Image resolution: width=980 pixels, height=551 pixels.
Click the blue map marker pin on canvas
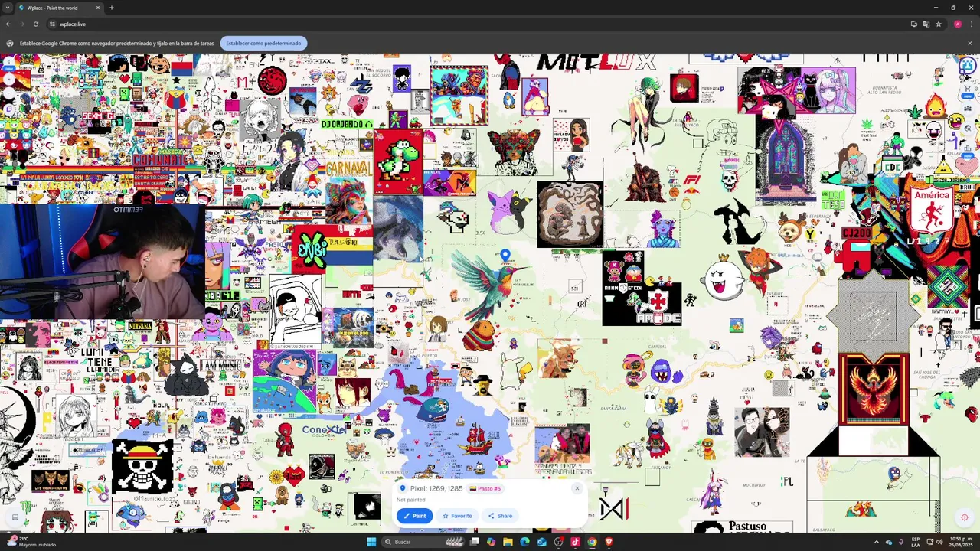point(505,256)
